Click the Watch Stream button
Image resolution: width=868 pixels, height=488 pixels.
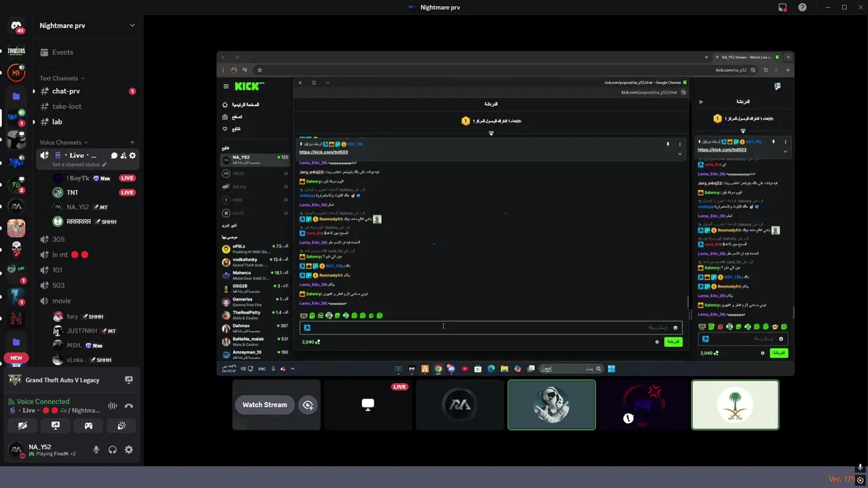[264, 405]
